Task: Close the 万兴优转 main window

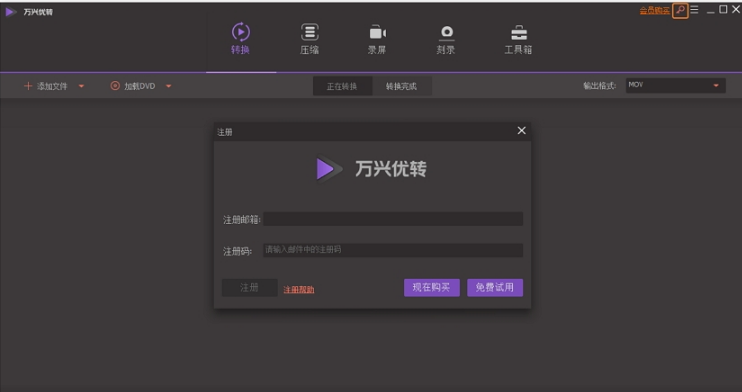Action: [736, 9]
